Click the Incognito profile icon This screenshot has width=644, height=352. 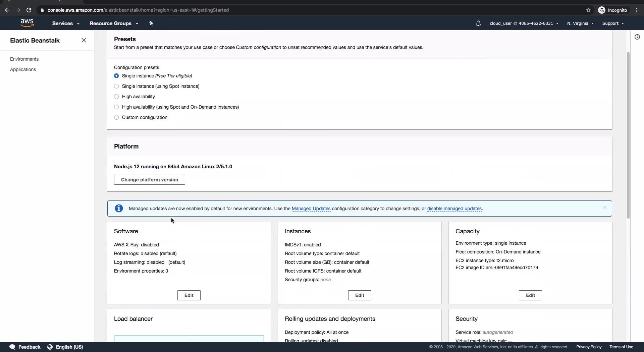pyautogui.click(x=602, y=10)
